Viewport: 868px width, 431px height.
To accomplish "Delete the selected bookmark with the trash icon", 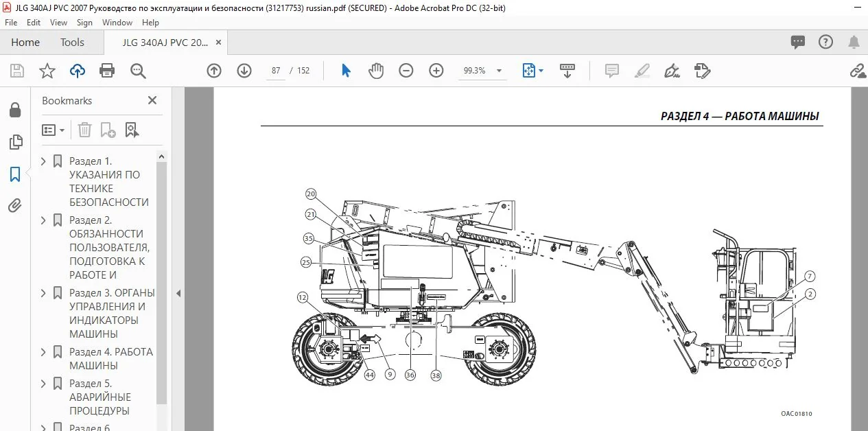I will pos(84,130).
